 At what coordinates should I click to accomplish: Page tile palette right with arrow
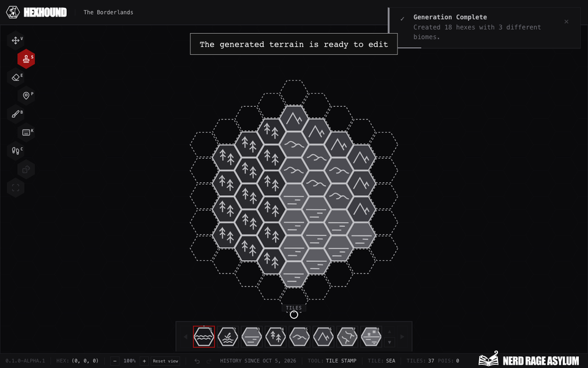click(402, 337)
